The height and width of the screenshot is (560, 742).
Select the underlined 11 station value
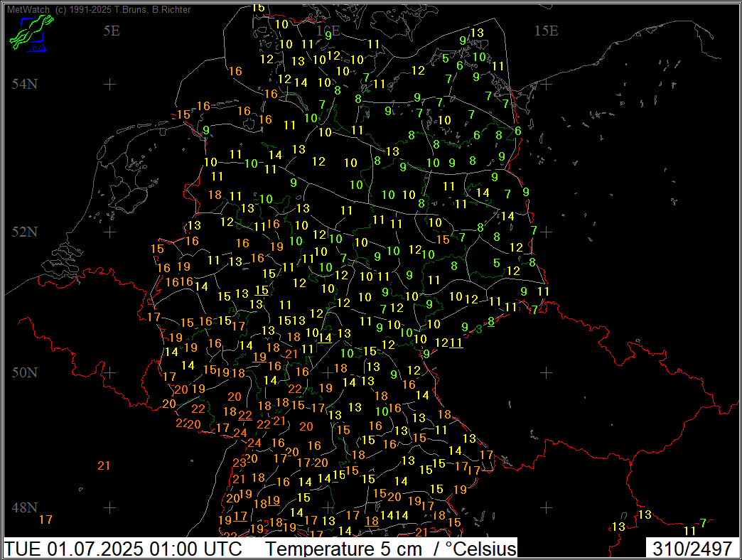coord(456,343)
